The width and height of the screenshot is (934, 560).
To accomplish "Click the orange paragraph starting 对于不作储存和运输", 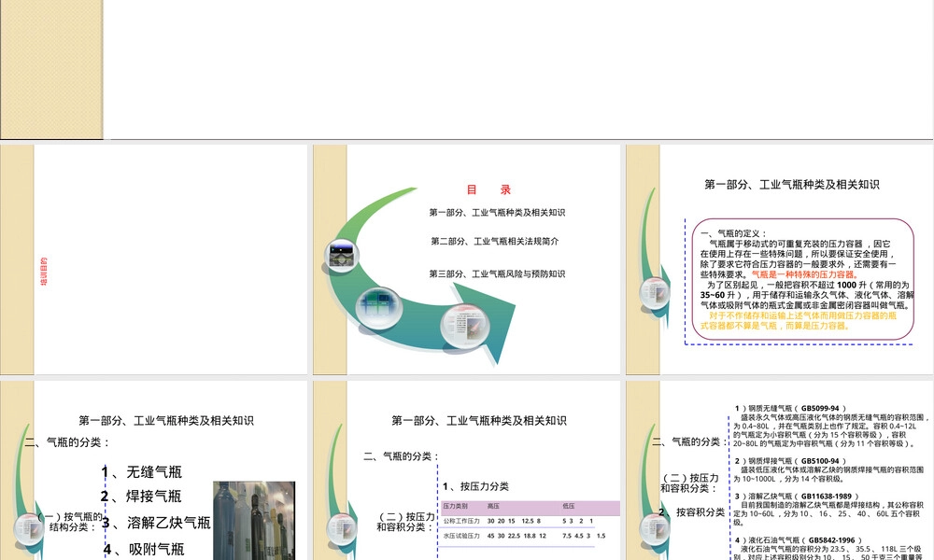I will 799,321.
